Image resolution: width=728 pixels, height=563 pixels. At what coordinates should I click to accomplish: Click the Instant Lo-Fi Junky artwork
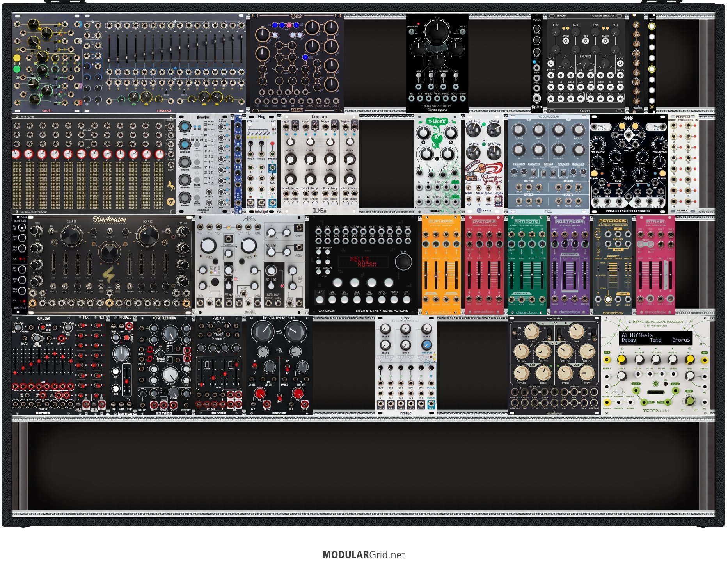click(x=484, y=173)
